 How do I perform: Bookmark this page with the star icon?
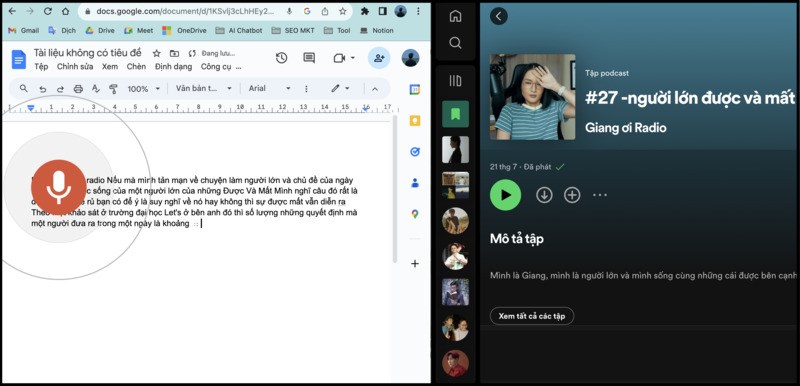point(342,11)
